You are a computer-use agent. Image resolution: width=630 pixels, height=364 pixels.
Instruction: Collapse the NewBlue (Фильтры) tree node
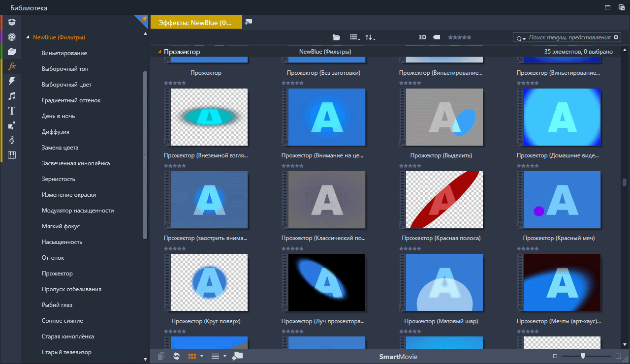pyautogui.click(x=28, y=37)
